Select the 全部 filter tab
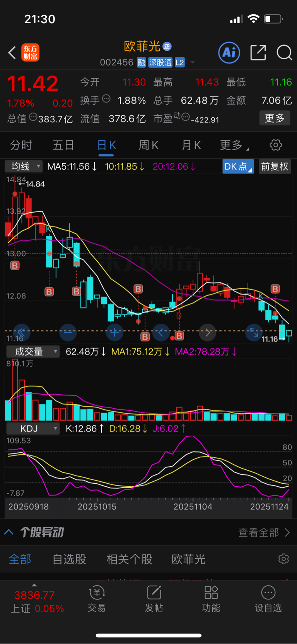 (20, 559)
